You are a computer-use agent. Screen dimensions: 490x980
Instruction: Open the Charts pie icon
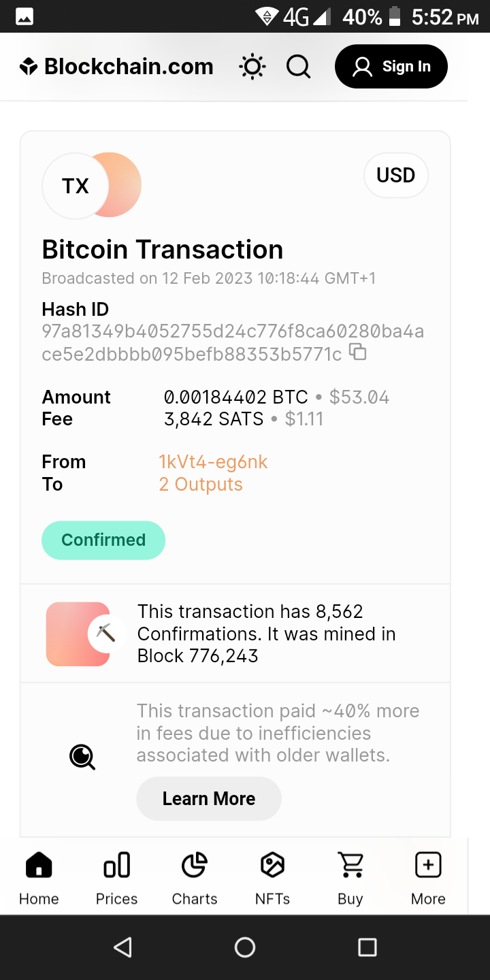tap(195, 878)
